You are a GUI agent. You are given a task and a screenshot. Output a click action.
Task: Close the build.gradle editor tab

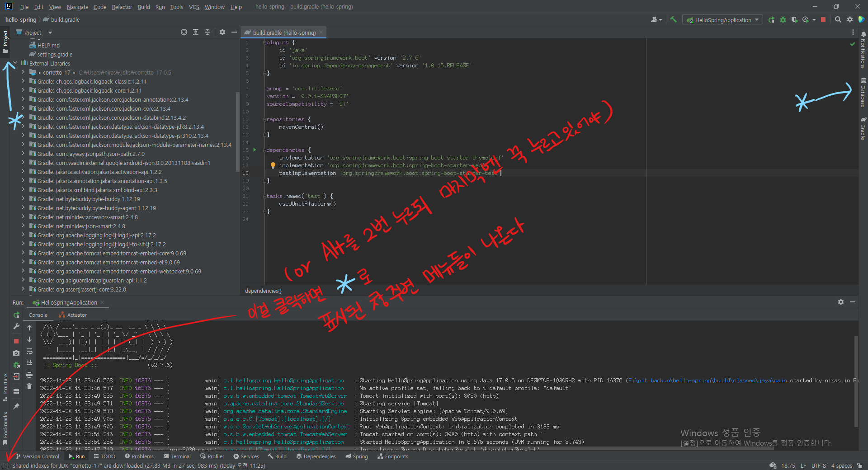(321, 33)
